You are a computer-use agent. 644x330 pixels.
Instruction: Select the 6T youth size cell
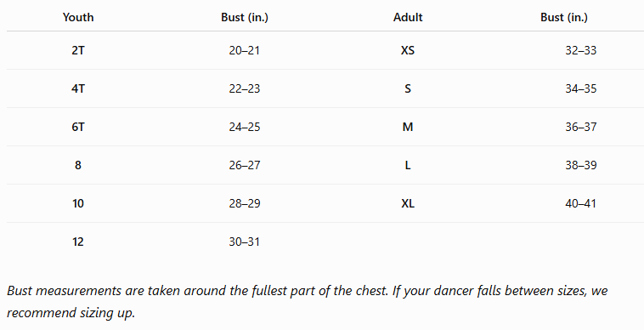[x=78, y=127]
